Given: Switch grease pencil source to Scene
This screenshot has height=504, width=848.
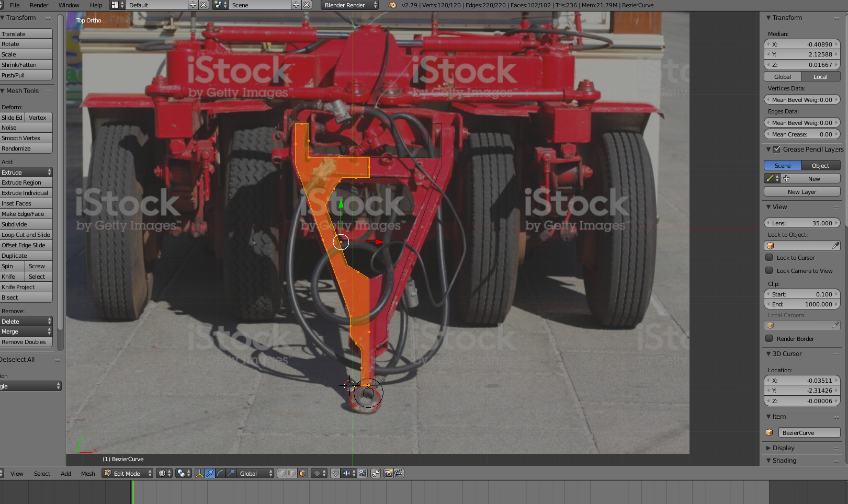Looking at the screenshot, I should point(783,165).
